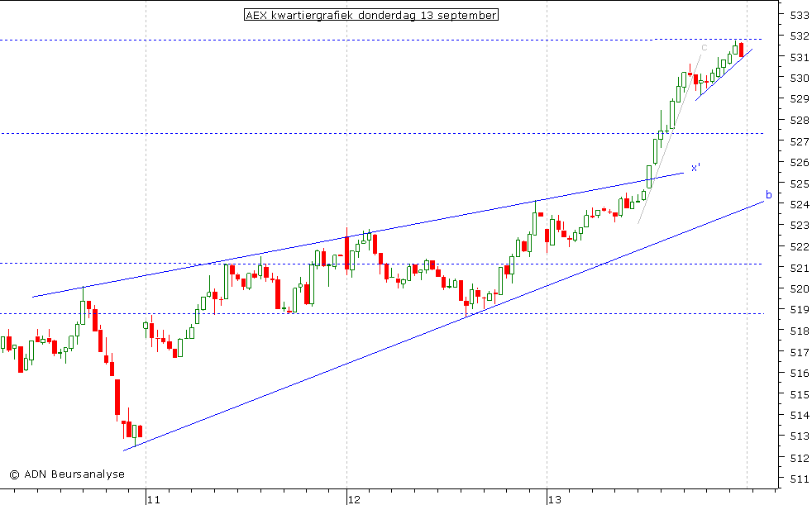Click the y-axis value 521
The height and width of the screenshot is (505, 812).
(x=800, y=268)
